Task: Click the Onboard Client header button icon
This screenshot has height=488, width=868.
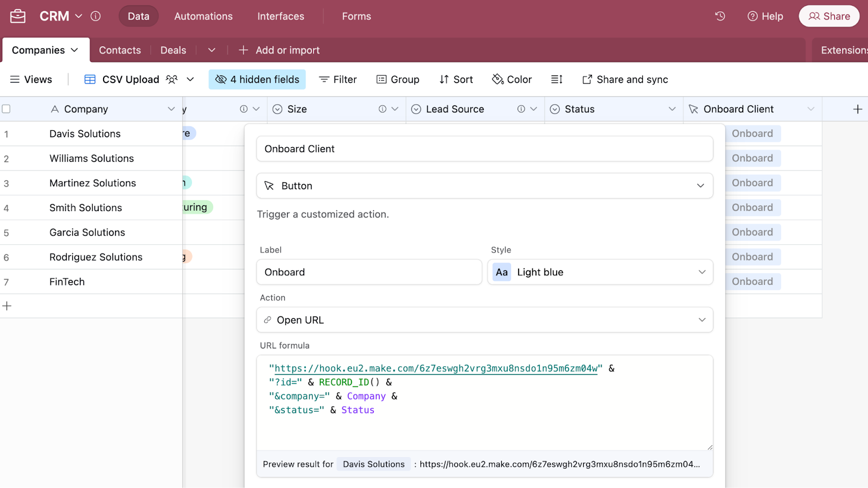Action: (x=693, y=109)
